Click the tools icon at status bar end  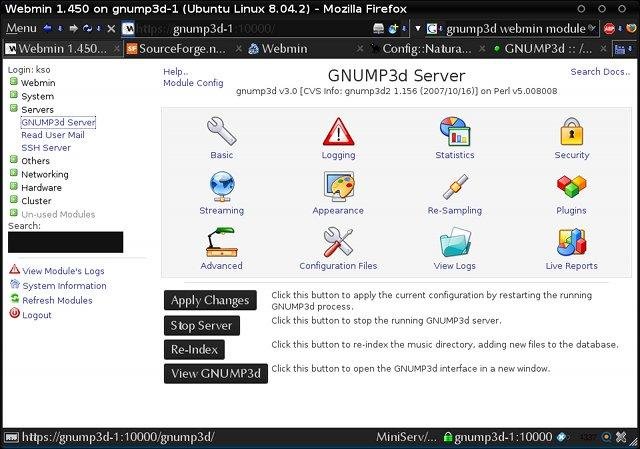coord(621,437)
